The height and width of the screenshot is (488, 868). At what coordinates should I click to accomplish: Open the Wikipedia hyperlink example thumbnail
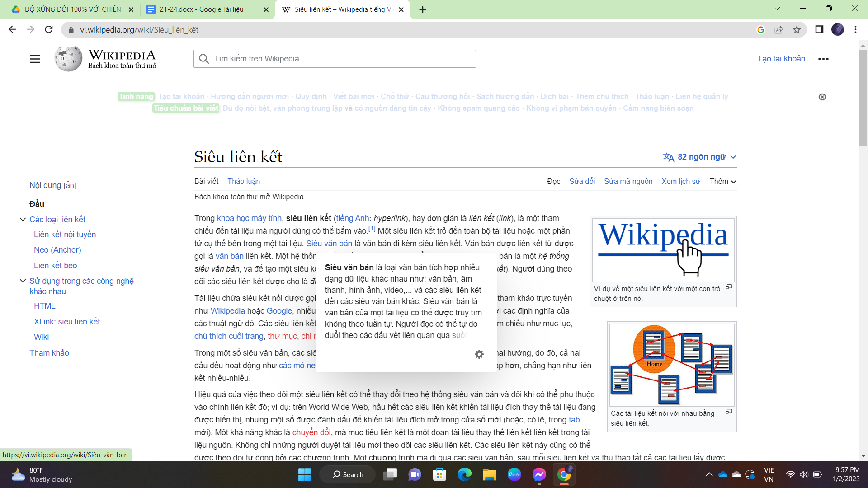[x=663, y=250]
